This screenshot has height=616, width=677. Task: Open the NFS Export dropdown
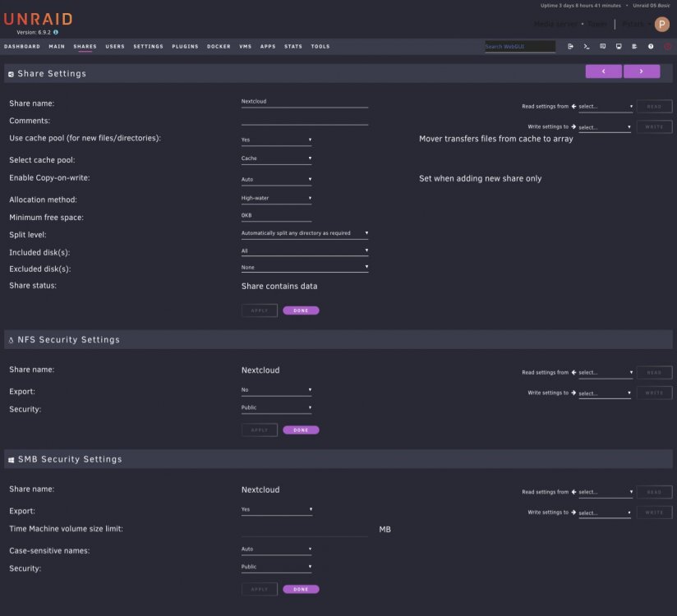click(x=276, y=390)
